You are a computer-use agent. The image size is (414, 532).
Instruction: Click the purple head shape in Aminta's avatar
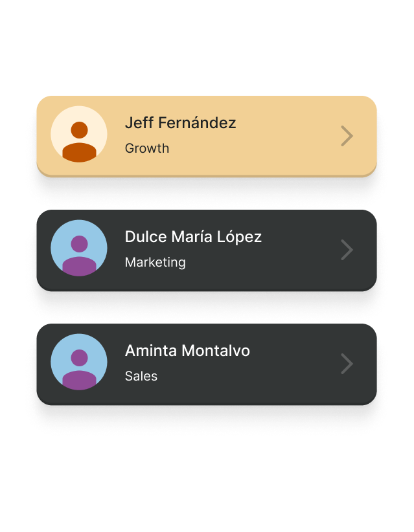coord(79,357)
